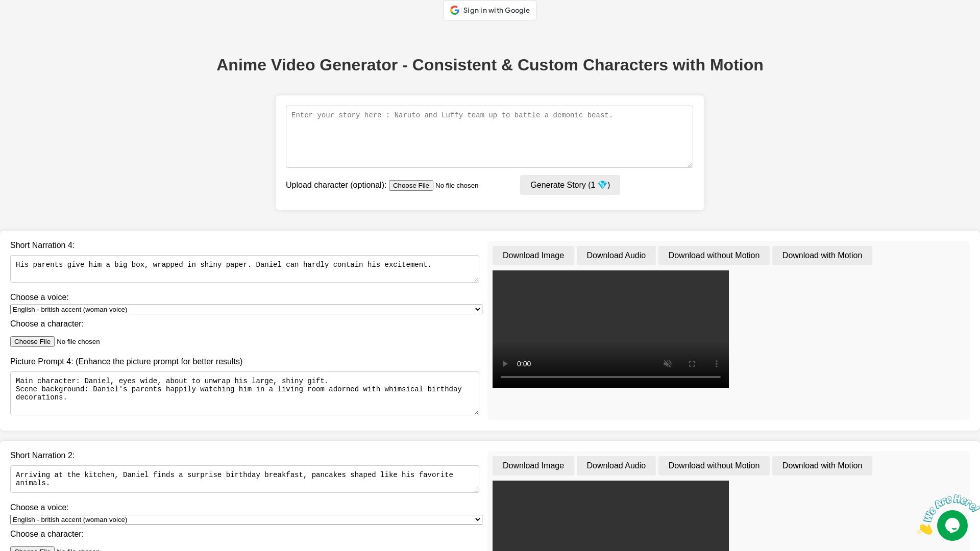This screenshot has height=551, width=980.
Task: Click Choose File for narration 2 character
Action: click(32, 549)
